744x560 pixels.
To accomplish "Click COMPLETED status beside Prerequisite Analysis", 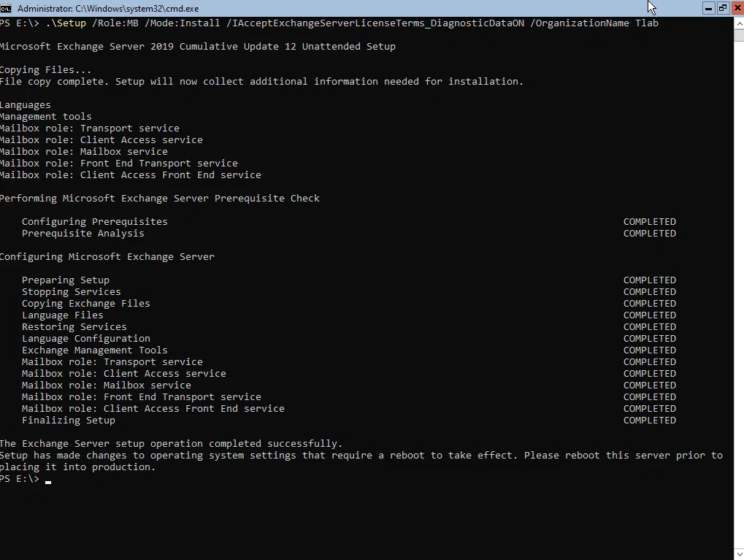I will pos(650,234).
